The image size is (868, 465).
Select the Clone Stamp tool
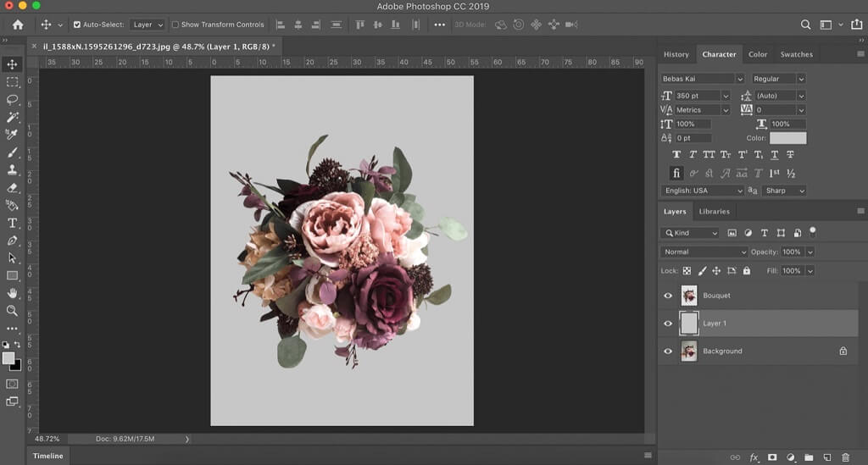12,169
